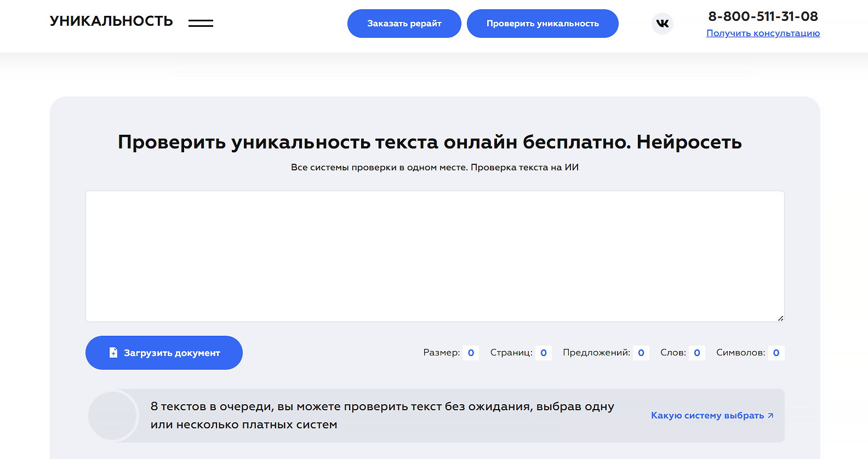Open the hamburger menu icon
Viewport: 868px width, 459px height.
(x=201, y=23)
